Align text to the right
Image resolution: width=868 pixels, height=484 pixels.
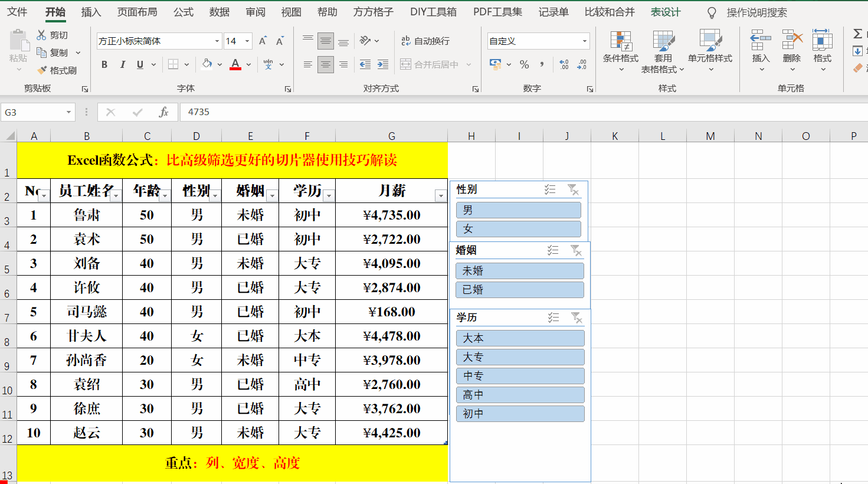click(343, 64)
